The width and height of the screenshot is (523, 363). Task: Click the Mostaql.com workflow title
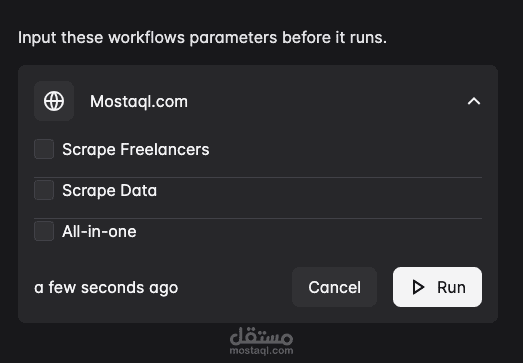point(139,101)
